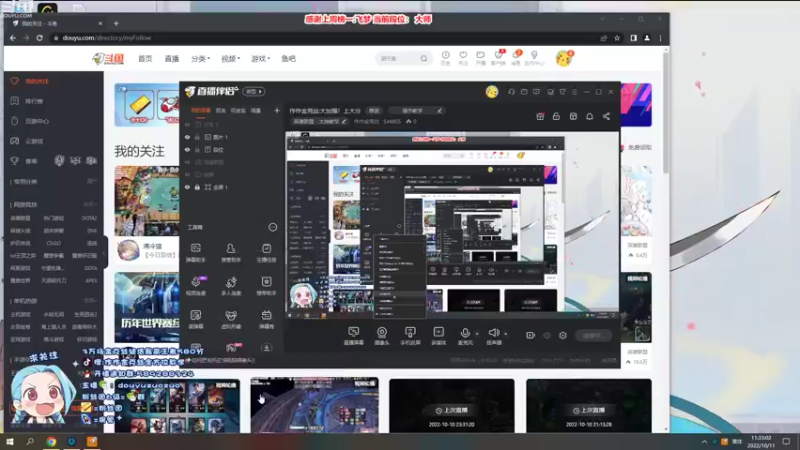The image size is (800, 450).
Task: Toggle lock on 段位 source
Action: [197, 150]
